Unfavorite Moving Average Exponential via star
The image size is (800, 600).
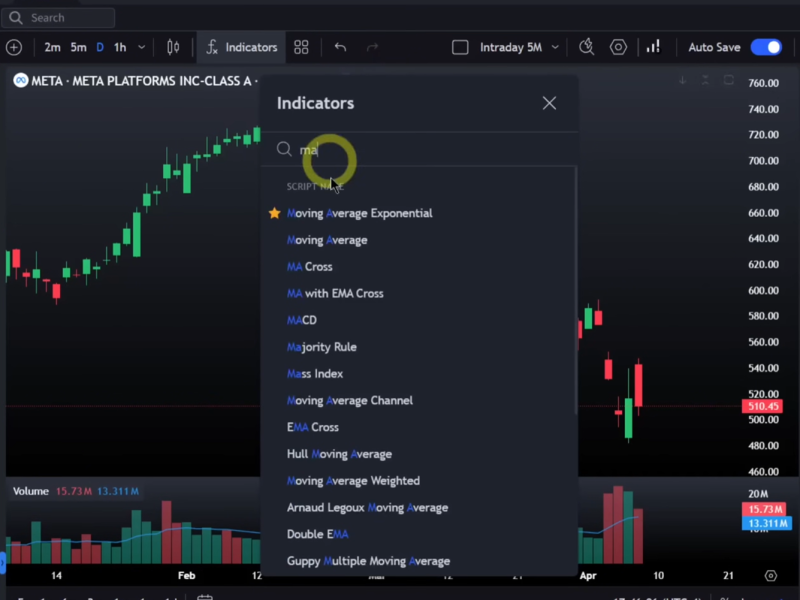274,213
